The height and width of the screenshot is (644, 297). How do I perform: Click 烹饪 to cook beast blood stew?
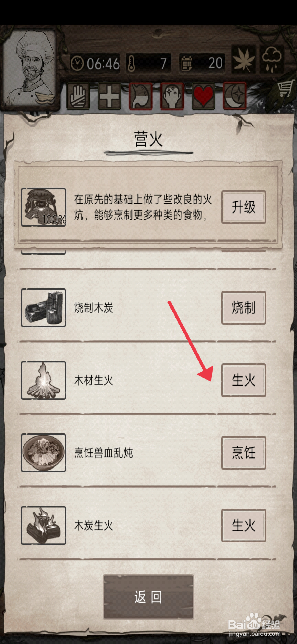point(244,453)
